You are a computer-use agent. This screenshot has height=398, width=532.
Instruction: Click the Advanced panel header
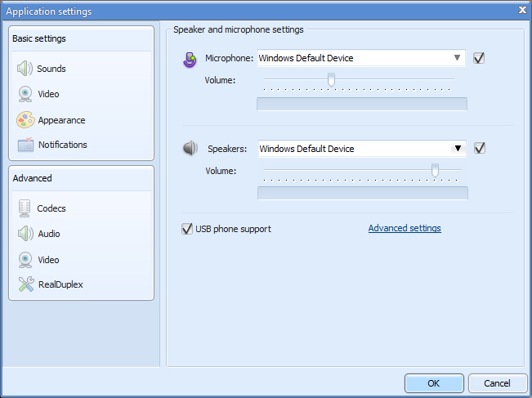tap(32, 178)
